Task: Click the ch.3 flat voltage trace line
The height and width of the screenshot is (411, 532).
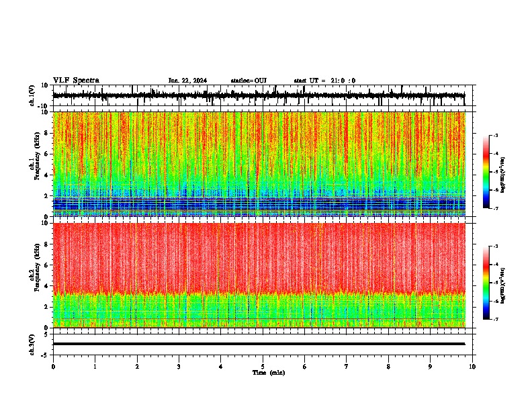Action: tap(259, 344)
